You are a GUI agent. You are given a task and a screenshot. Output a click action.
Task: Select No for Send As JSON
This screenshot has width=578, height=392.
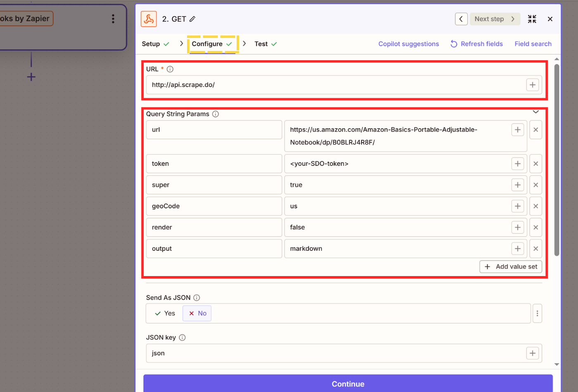tap(197, 314)
